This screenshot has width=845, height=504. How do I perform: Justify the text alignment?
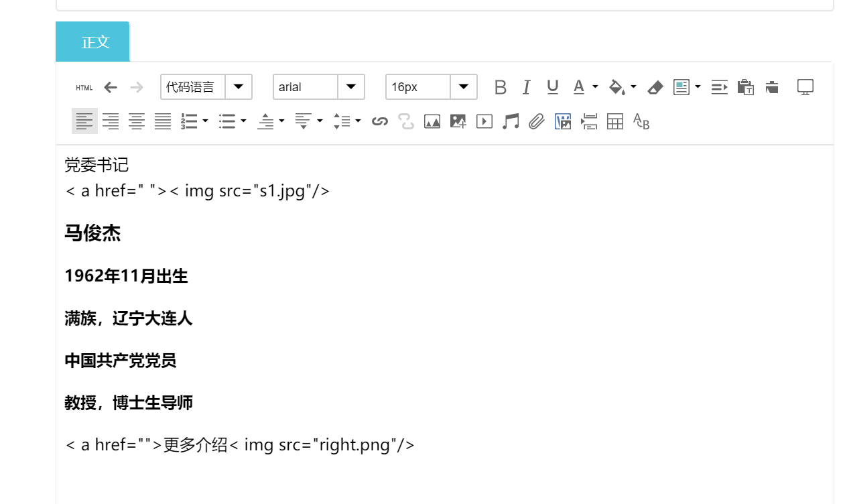pyautogui.click(x=163, y=121)
